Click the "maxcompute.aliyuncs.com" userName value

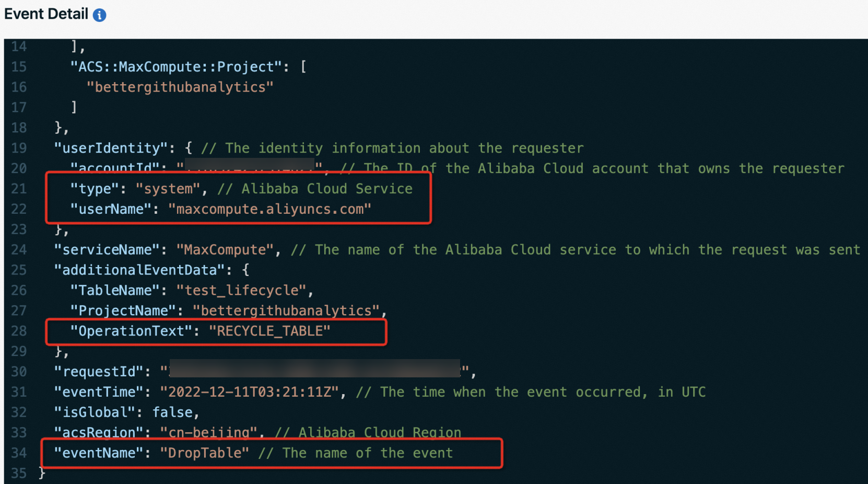click(x=270, y=209)
